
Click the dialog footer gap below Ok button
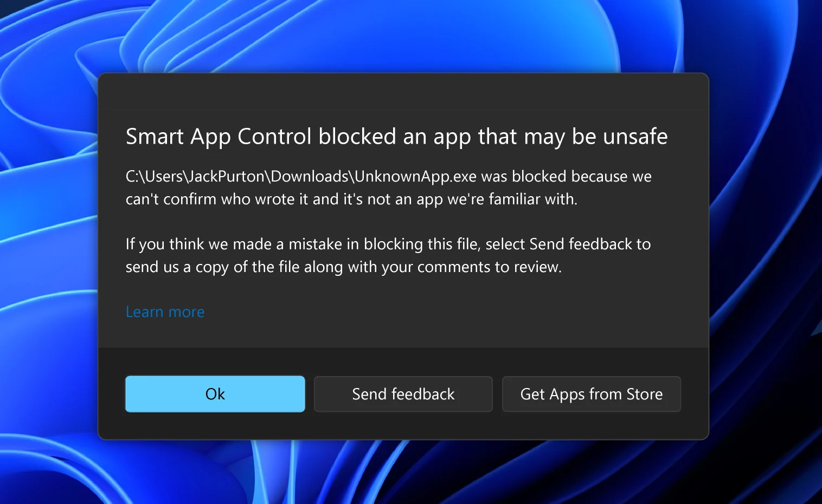215,425
